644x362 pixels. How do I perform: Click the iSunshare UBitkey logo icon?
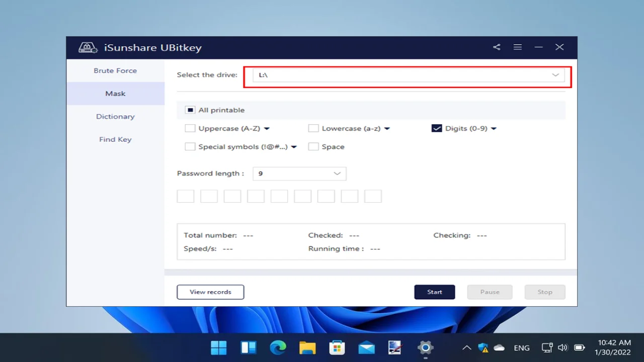[x=88, y=48]
